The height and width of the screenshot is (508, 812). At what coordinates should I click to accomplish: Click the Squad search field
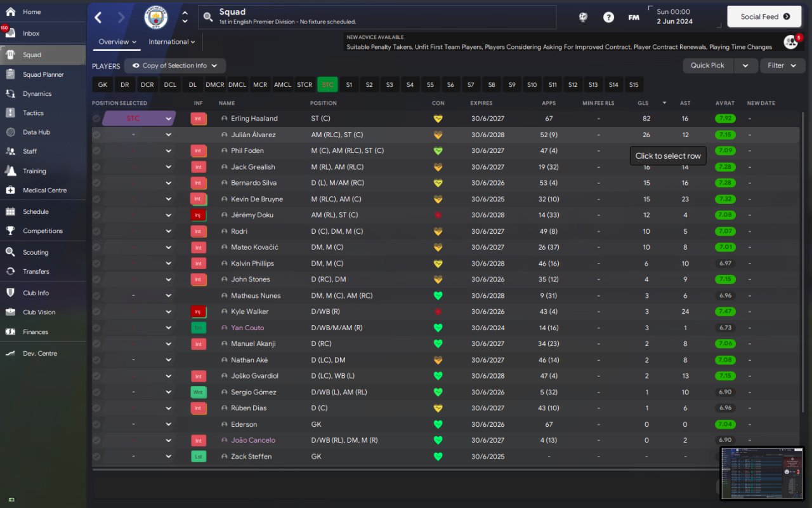click(377, 17)
